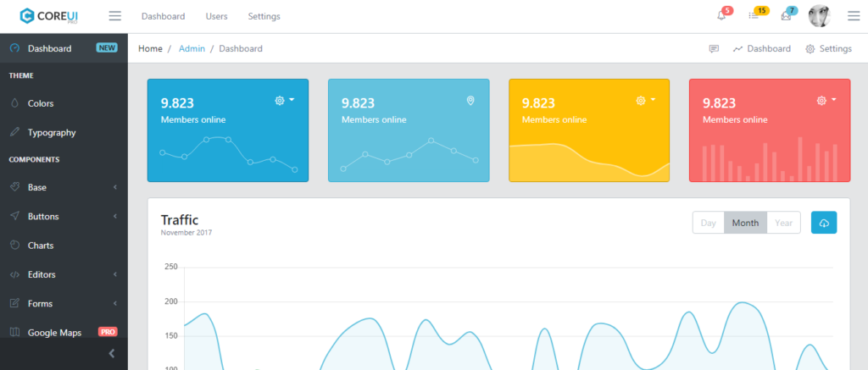This screenshot has height=370, width=868.
Task: Open the user avatar menu
Action: click(820, 16)
